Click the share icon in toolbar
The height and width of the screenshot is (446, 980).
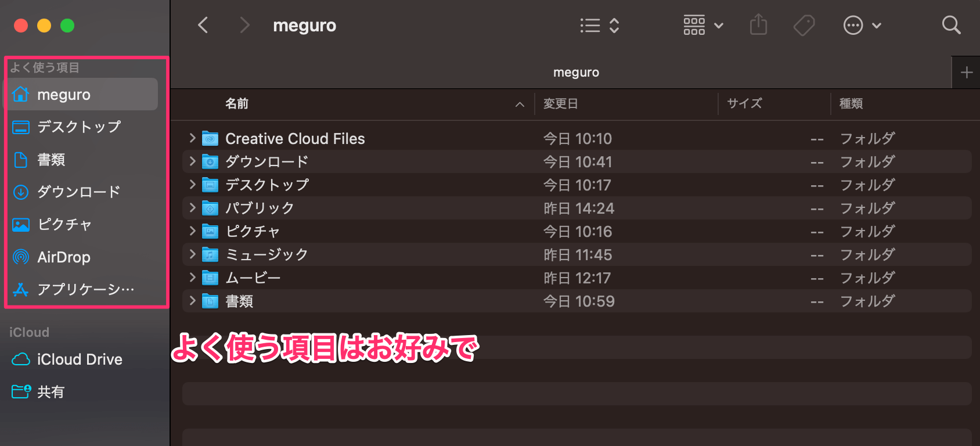coord(758,26)
